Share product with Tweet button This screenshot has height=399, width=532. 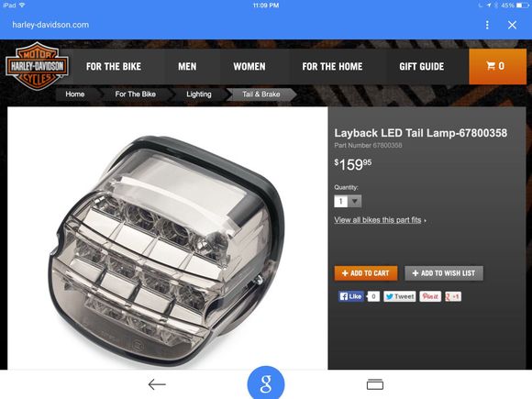400,296
